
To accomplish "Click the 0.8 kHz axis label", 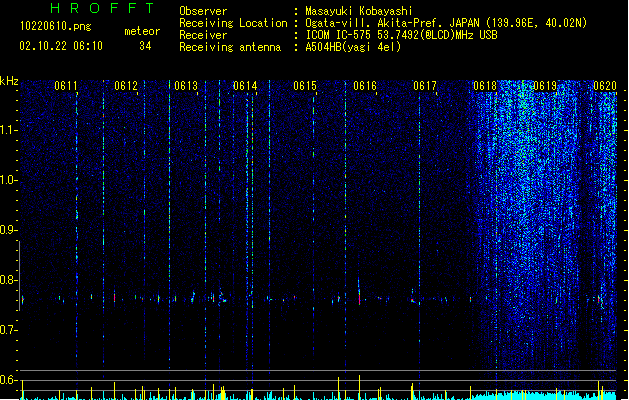I will 8,280.
